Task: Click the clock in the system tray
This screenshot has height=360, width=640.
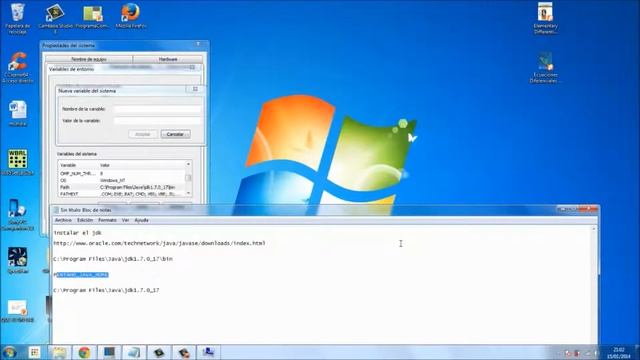Action: 619,353
